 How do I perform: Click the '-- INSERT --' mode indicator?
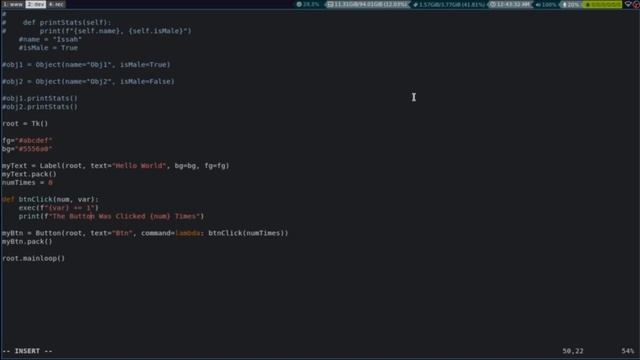tap(27, 351)
